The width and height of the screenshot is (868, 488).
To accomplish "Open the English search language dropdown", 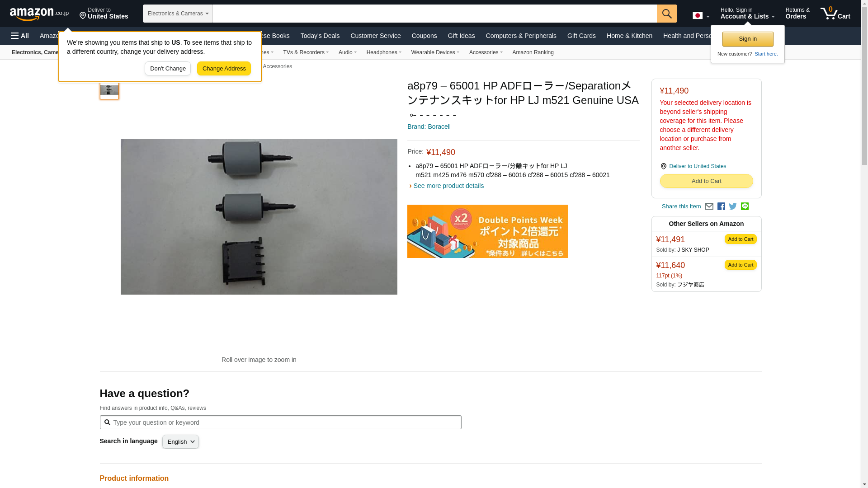I will pos(180,442).
